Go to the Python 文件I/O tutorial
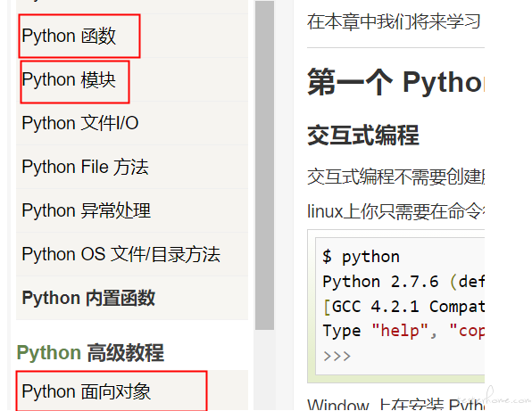532x411 pixels. pyautogui.click(x=80, y=123)
